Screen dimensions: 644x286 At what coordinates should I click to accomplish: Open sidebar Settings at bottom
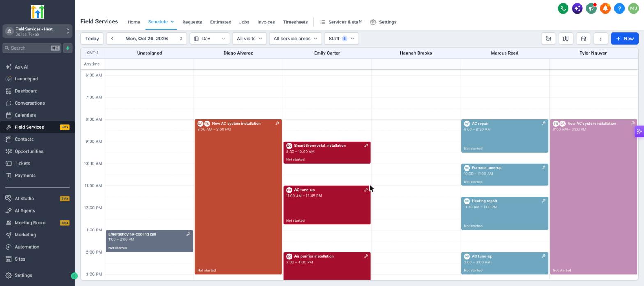pos(37,275)
